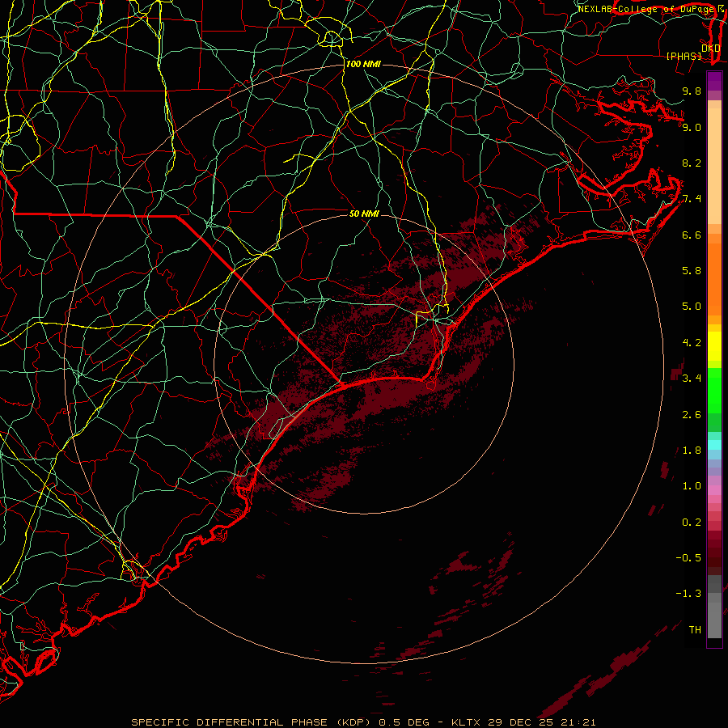Screen dimensions: 728x728
Task: Click the 3.4 value on the color scale
Action: (x=692, y=379)
